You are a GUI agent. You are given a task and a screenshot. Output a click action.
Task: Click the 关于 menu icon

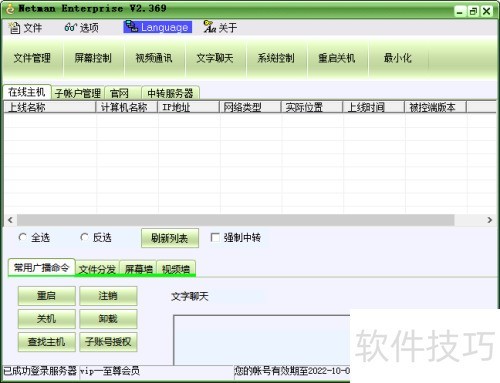[x=210, y=27]
